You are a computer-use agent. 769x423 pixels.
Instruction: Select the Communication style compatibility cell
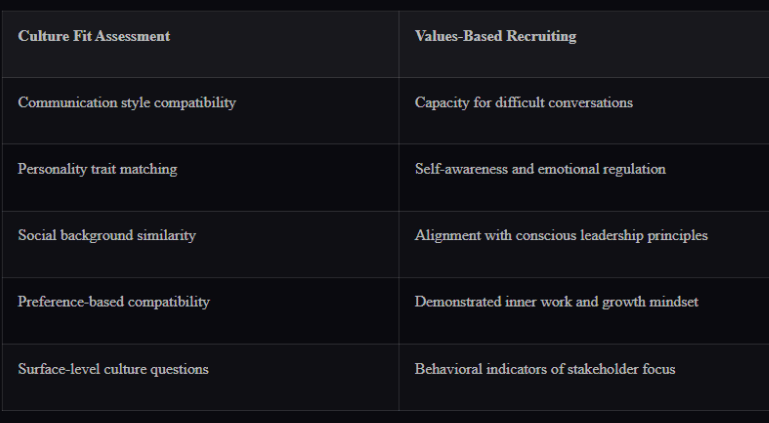tap(127, 103)
